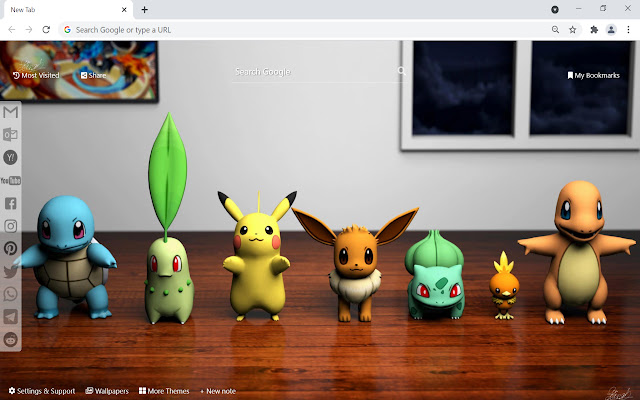
Task: Open My Bookmarks
Action: coord(593,75)
